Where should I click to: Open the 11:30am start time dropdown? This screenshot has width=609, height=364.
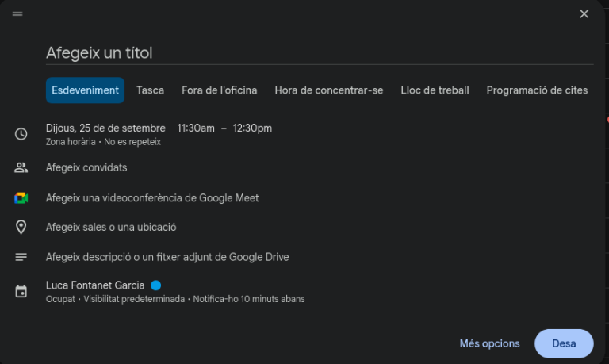click(196, 128)
